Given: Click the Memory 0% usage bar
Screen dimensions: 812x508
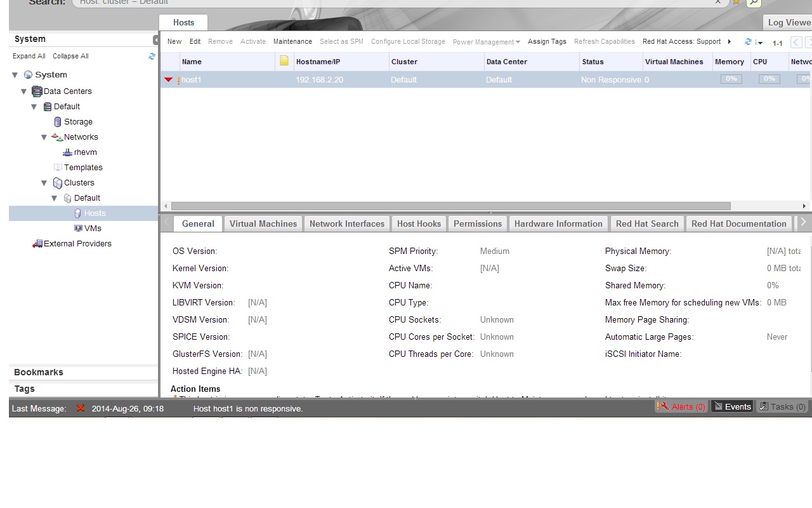Looking at the screenshot, I should click(x=731, y=79).
